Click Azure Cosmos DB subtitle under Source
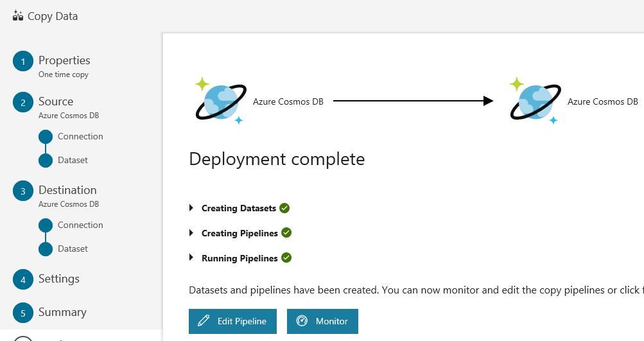The height and width of the screenshot is (341, 644). [69, 116]
